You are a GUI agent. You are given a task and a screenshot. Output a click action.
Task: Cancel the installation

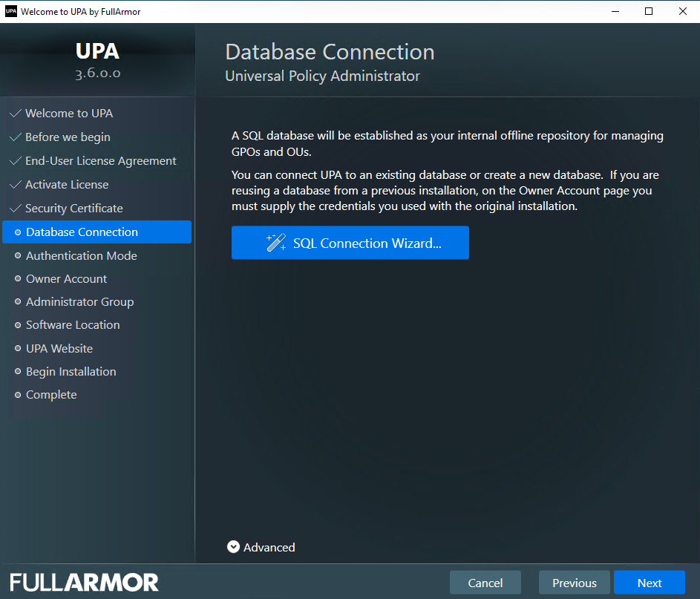pyautogui.click(x=485, y=583)
